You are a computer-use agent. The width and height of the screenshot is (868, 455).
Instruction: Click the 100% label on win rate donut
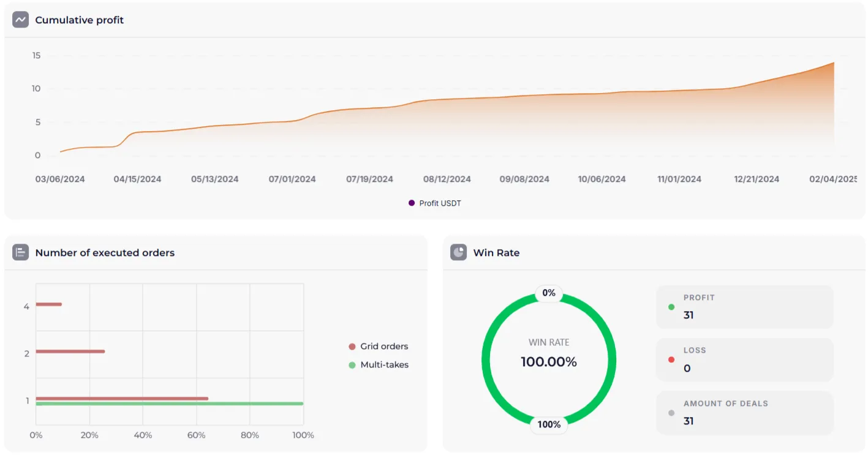pyautogui.click(x=548, y=424)
